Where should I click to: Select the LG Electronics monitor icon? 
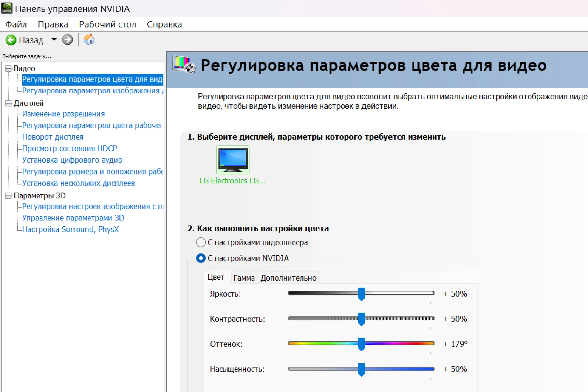232,160
